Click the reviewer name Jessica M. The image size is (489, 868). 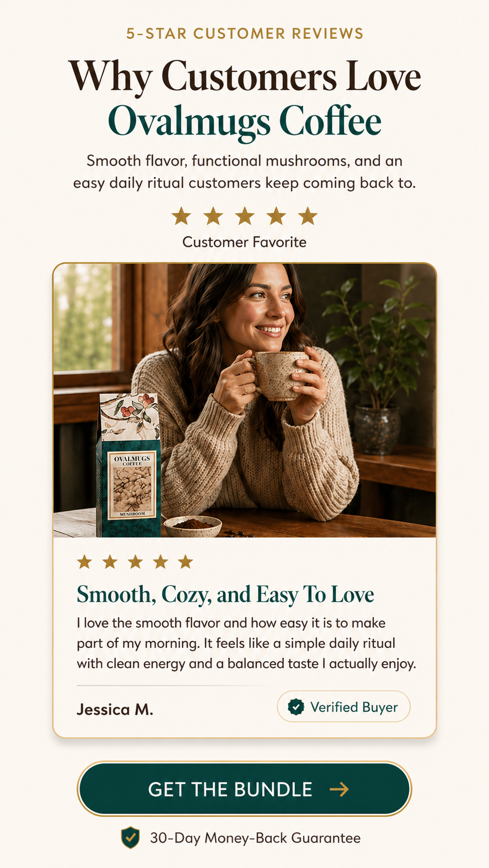(115, 710)
